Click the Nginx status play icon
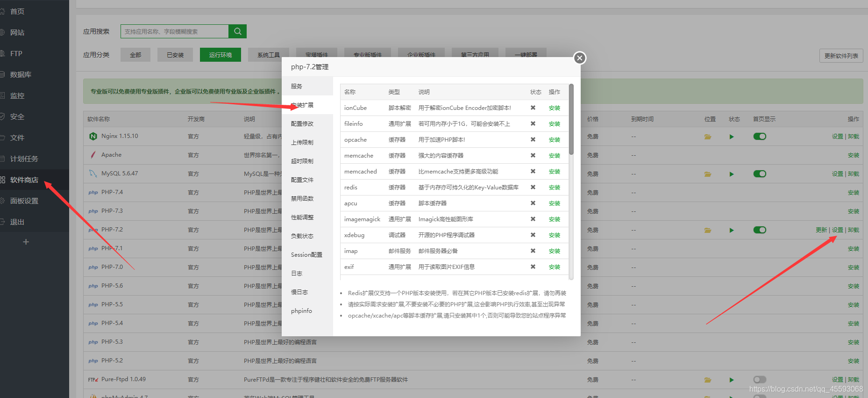The image size is (868, 398). 732,137
